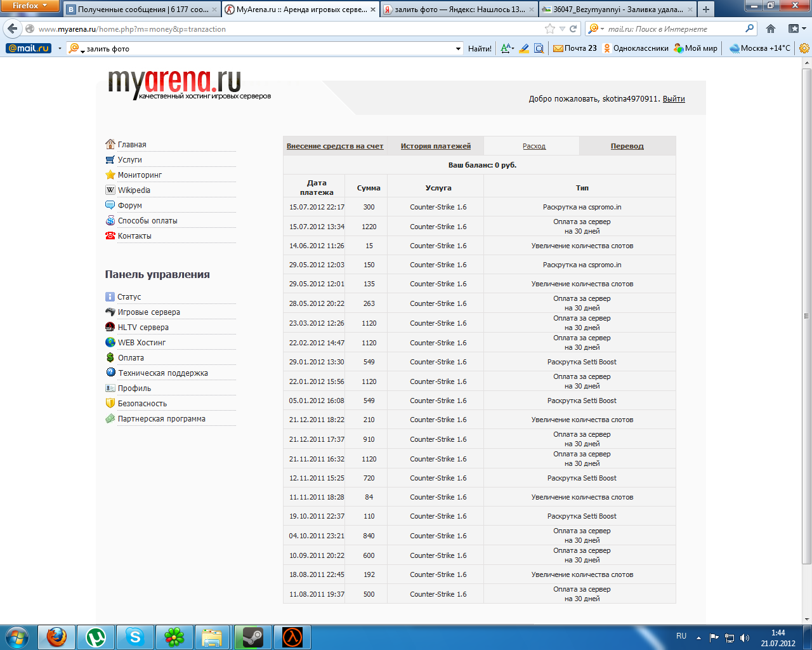Reload the page with the refresh arrow
The image size is (812, 650).
[x=573, y=29]
